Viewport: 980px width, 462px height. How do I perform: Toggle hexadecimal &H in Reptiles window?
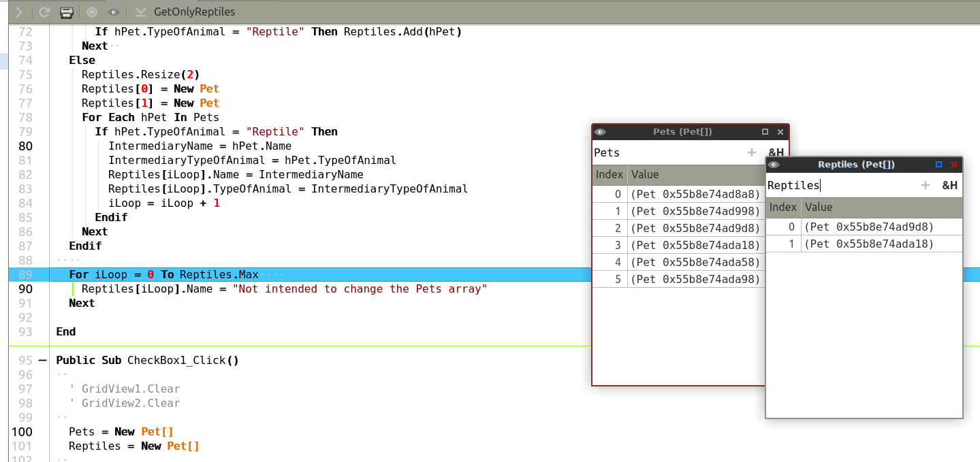(x=949, y=185)
